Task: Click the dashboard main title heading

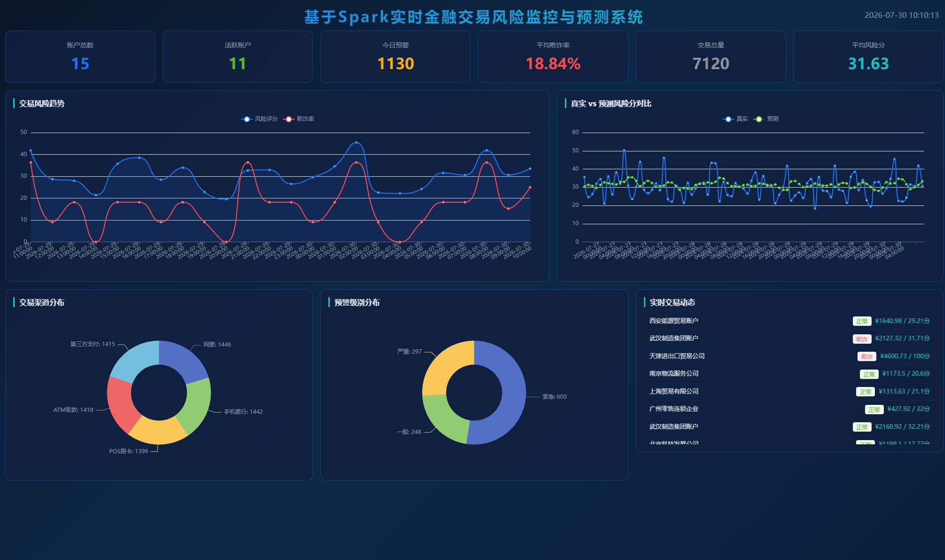Action: tap(473, 17)
